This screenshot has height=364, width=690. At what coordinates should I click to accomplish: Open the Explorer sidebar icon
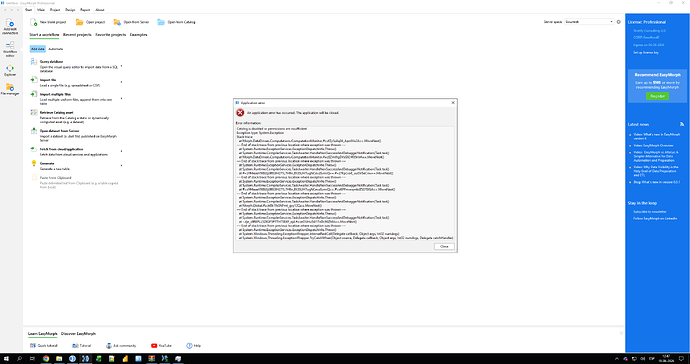[10, 70]
